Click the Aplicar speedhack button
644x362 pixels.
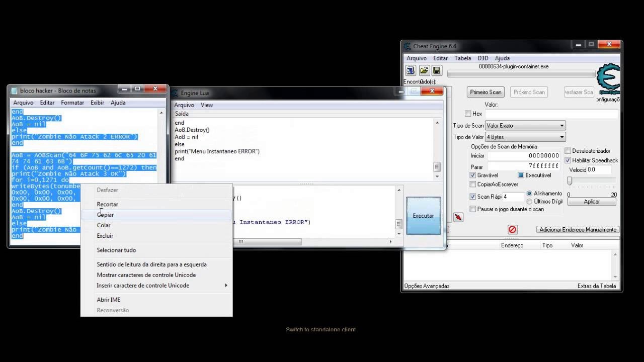(x=592, y=202)
